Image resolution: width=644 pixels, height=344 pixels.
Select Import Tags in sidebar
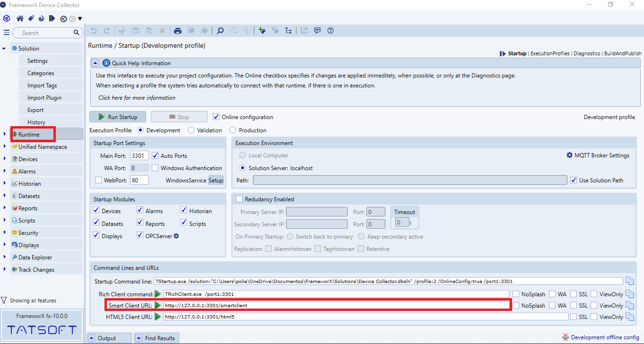pos(42,86)
